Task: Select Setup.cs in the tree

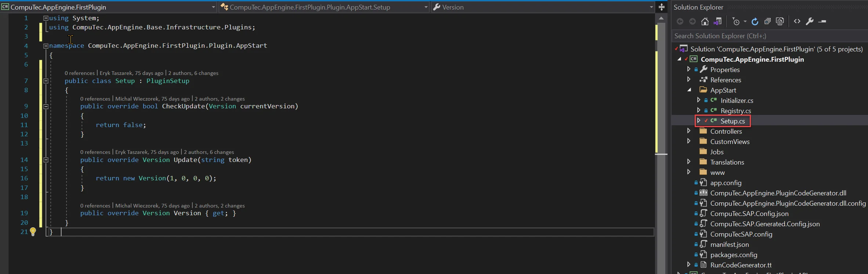Action: coord(733,121)
